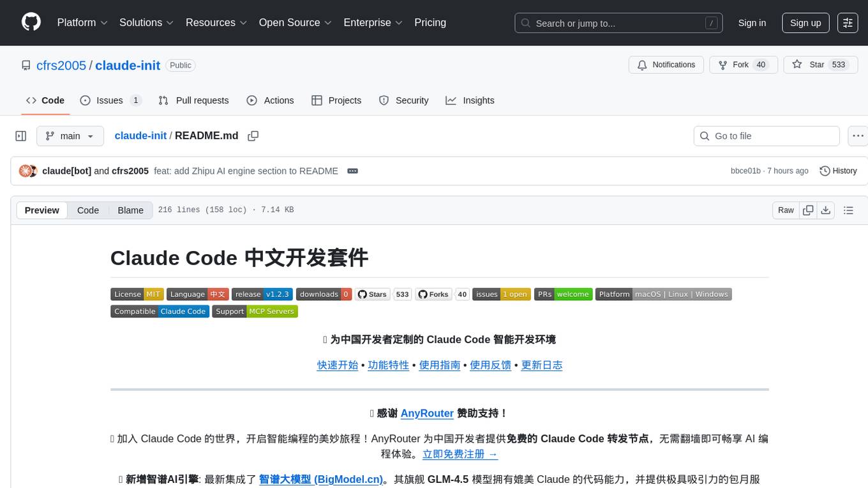868x488 pixels.
Task: Open the GitHub home logo
Action: 31,22
